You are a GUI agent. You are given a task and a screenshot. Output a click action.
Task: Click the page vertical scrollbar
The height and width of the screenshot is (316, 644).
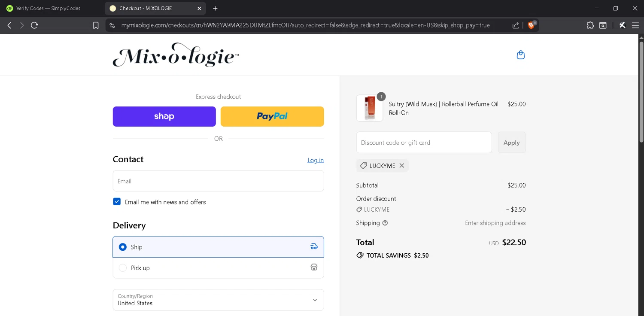[641, 91]
